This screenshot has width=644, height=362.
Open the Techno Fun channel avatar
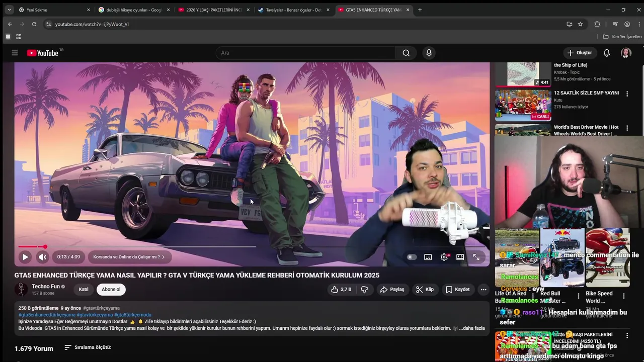[x=21, y=289]
